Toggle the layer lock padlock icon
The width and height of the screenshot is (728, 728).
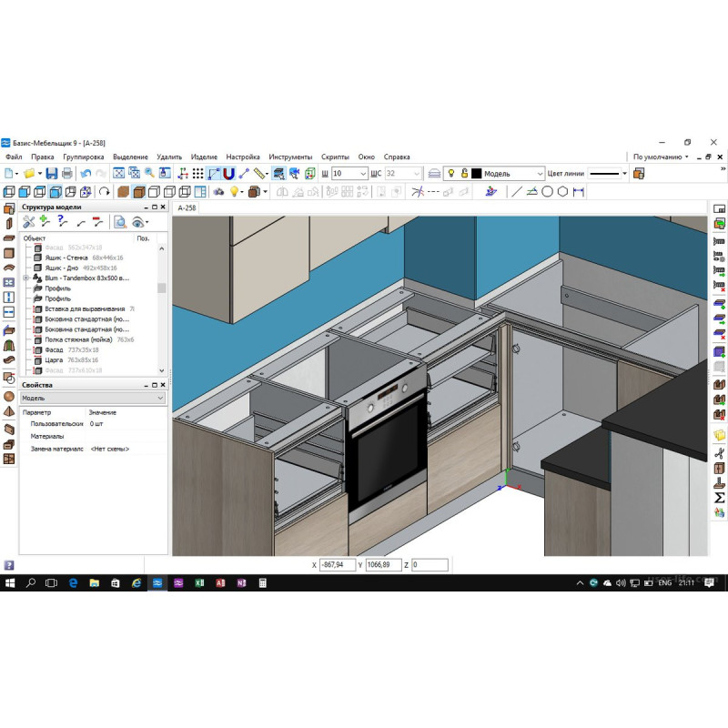point(463,173)
